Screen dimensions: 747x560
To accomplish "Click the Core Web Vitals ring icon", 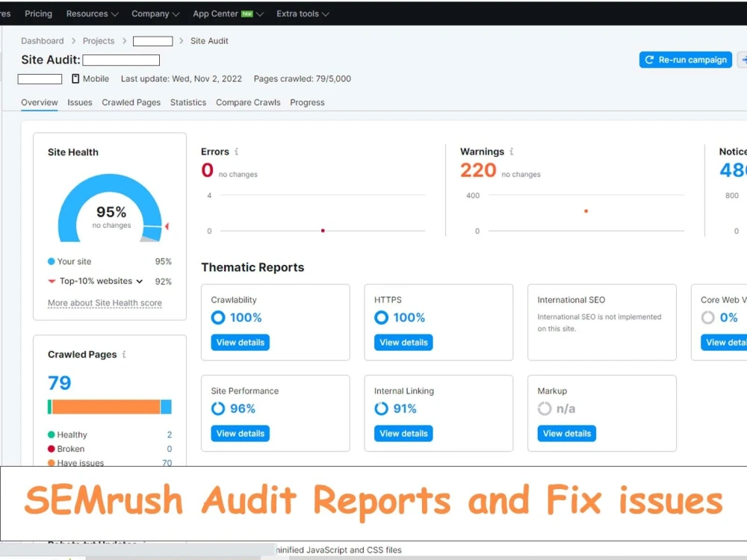I will coord(708,317).
